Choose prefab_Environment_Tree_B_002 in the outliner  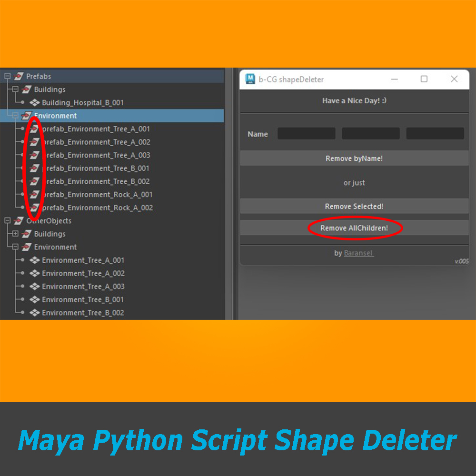96,181
